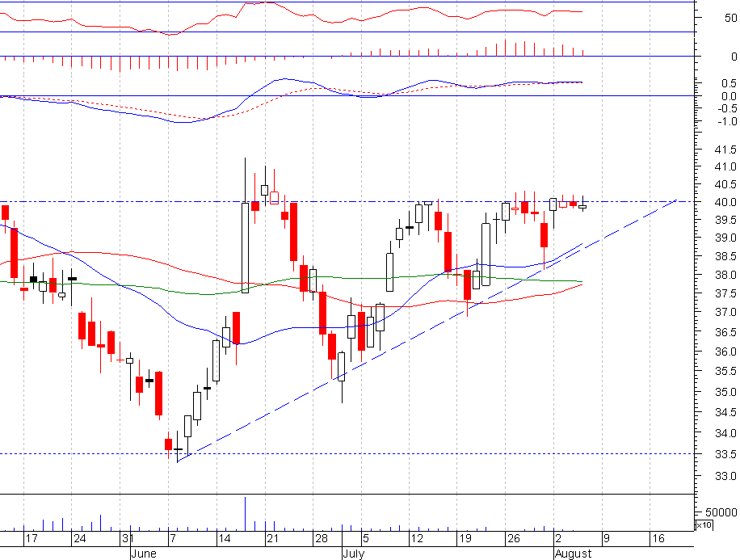This screenshot has width=740, height=560.
Task: Click the August month label
Action: pos(573,554)
